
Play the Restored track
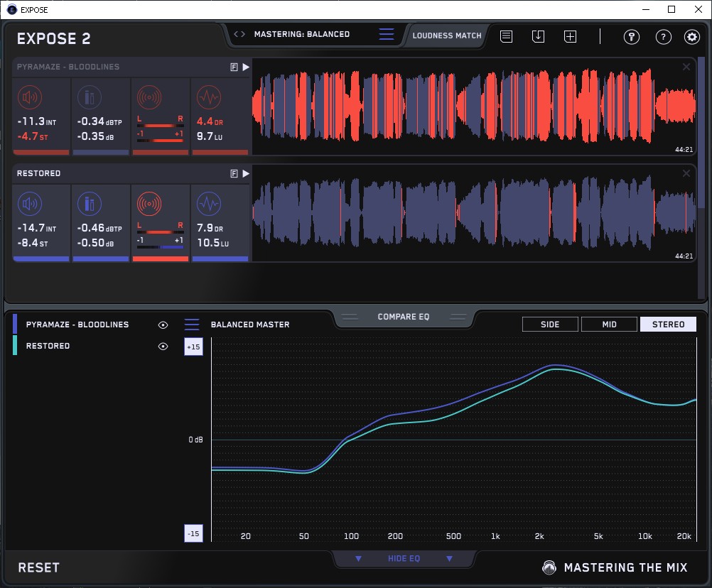(x=246, y=173)
